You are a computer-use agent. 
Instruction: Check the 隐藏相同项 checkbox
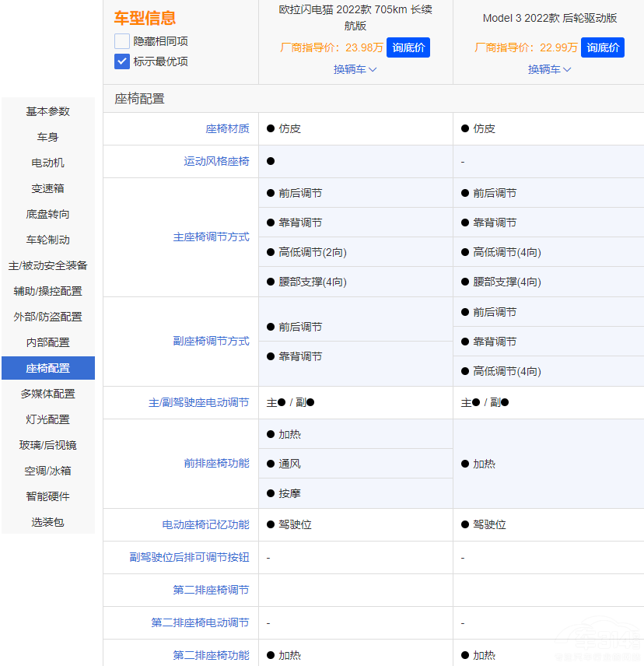click(x=122, y=41)
